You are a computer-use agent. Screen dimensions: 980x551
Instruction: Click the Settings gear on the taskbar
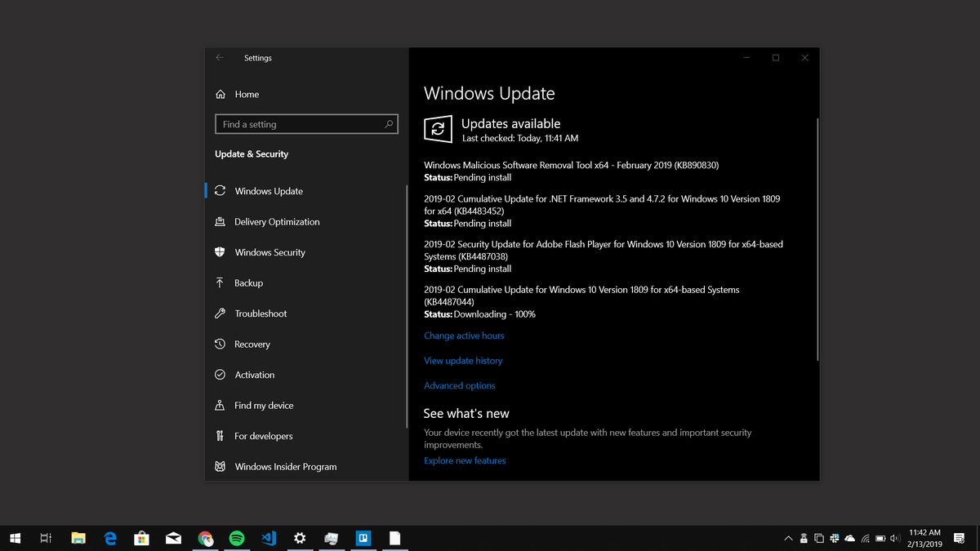click(300, 538)
